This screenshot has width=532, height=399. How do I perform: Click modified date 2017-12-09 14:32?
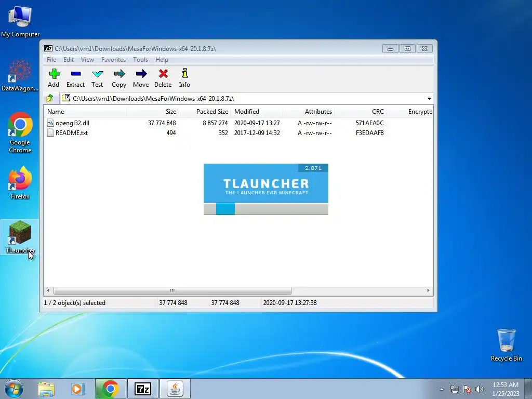point(257,132)
